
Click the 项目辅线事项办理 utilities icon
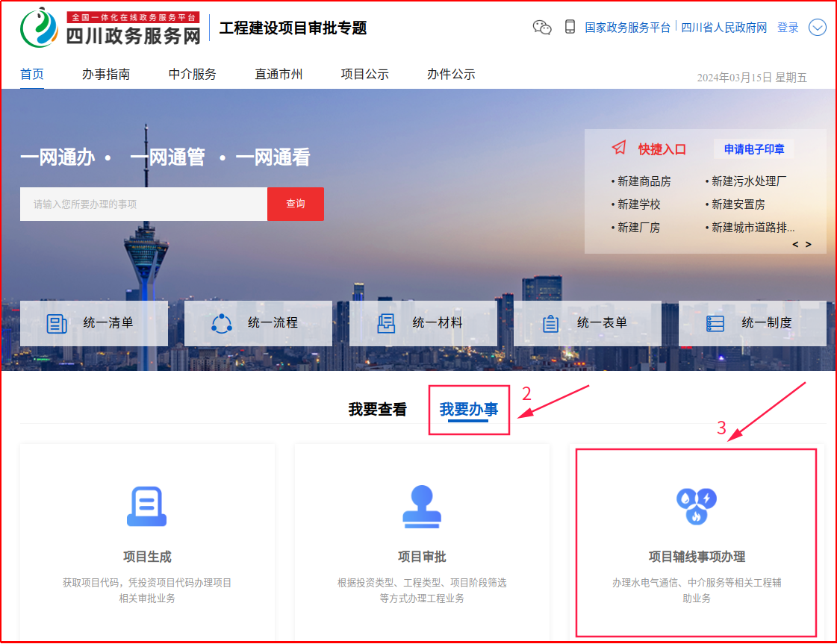pyautogui.click(x=696, y=507)
